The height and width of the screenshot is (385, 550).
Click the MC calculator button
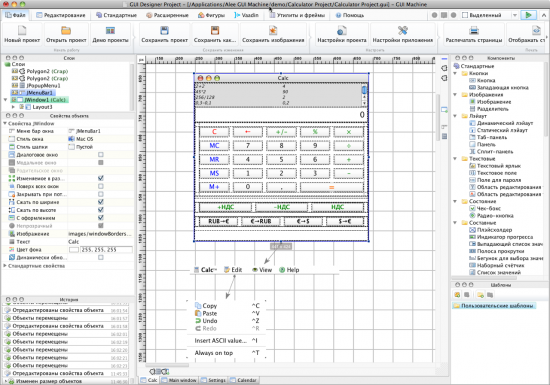[214, 146]
